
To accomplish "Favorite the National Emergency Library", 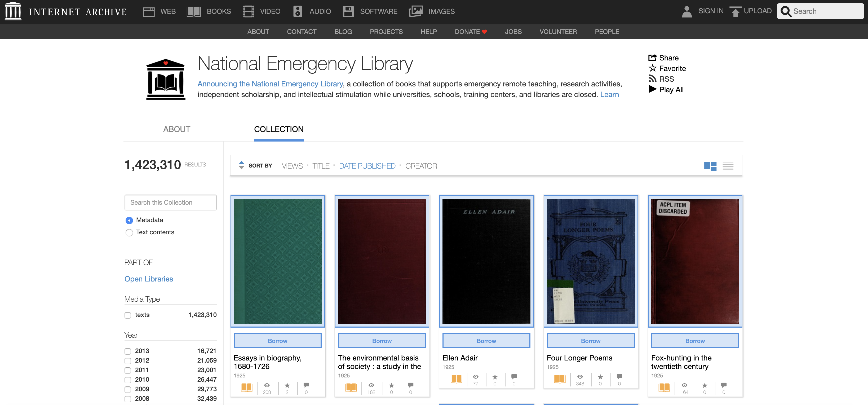I will coord(653,68).
